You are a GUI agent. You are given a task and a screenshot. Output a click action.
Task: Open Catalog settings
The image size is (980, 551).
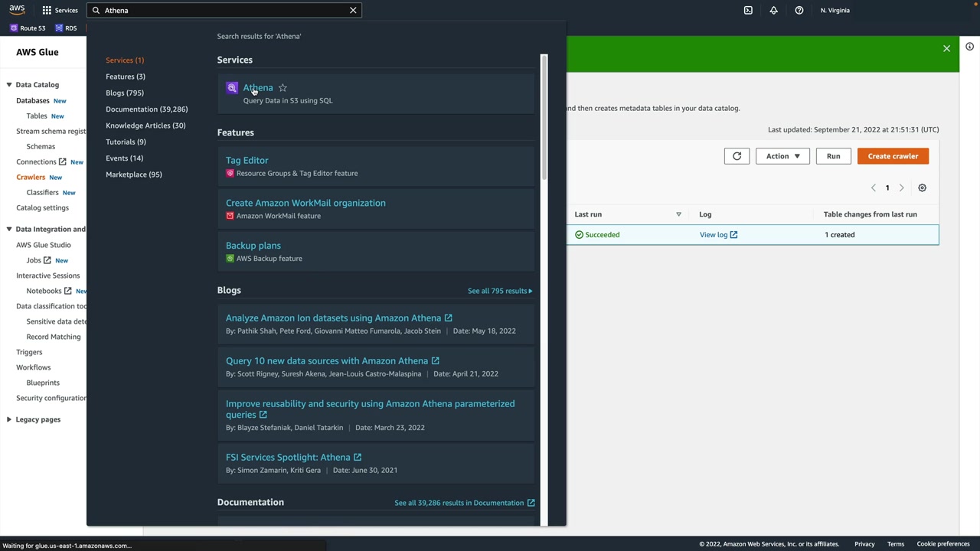pos(42,207)
